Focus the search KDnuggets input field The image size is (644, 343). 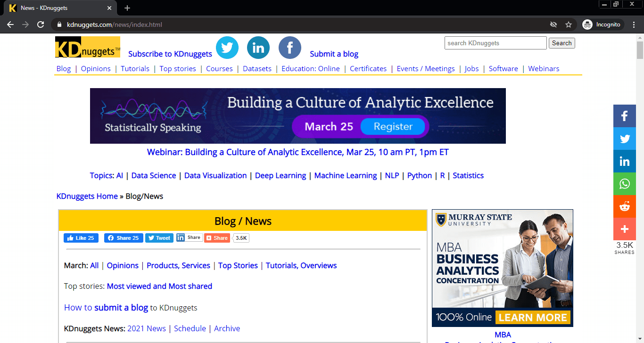tap(495, 43)
